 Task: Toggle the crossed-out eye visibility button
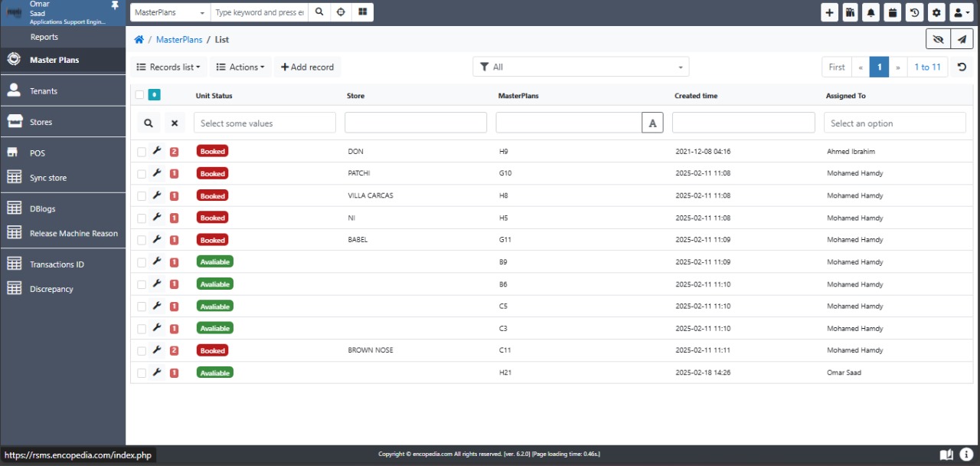tap(938, 39)
